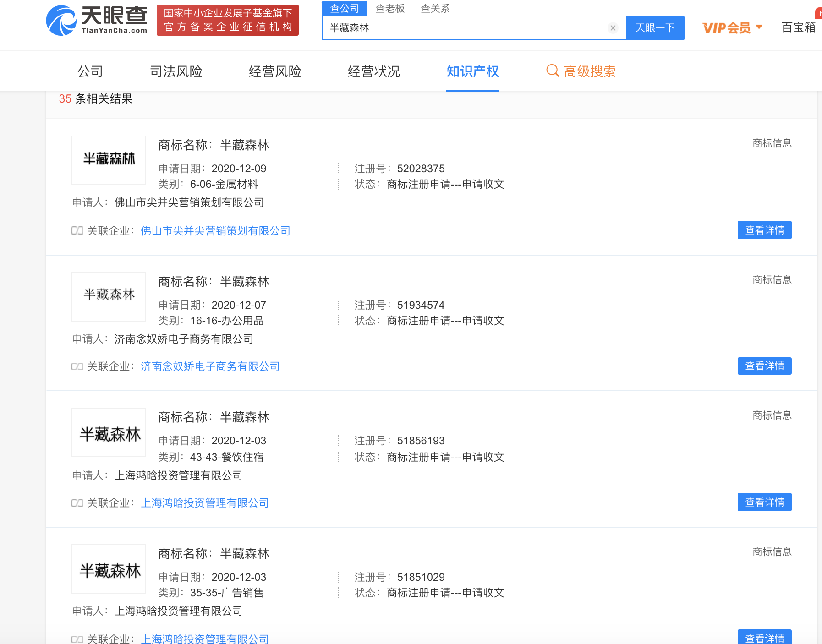Click the 天眼一下 search button
The height and width of the screenshot is (644, 822).
point(654,28)
